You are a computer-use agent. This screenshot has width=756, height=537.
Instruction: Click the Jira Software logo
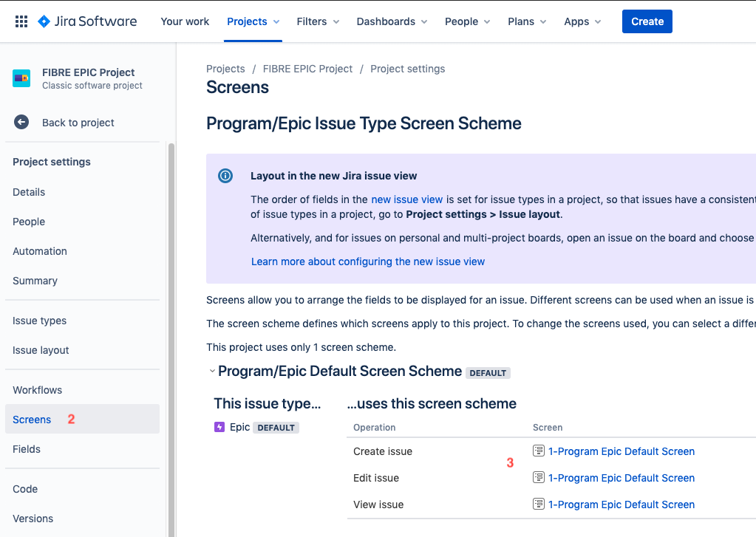[87, 21]
